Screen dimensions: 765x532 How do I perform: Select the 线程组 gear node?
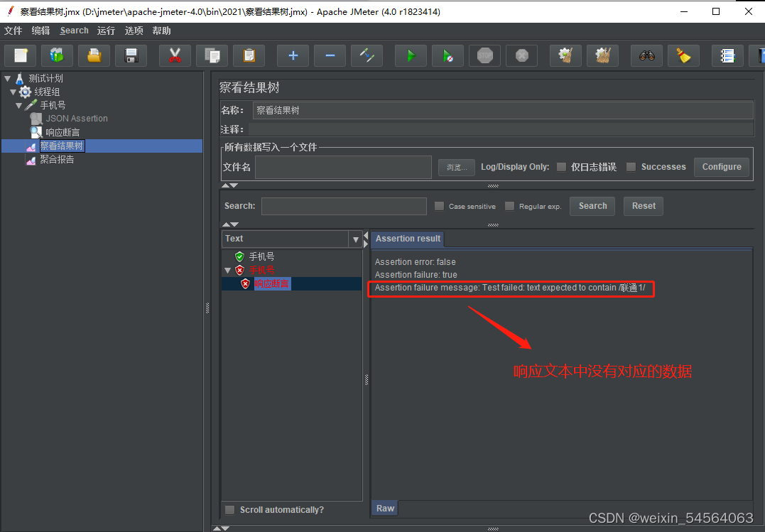pos(47,92)
